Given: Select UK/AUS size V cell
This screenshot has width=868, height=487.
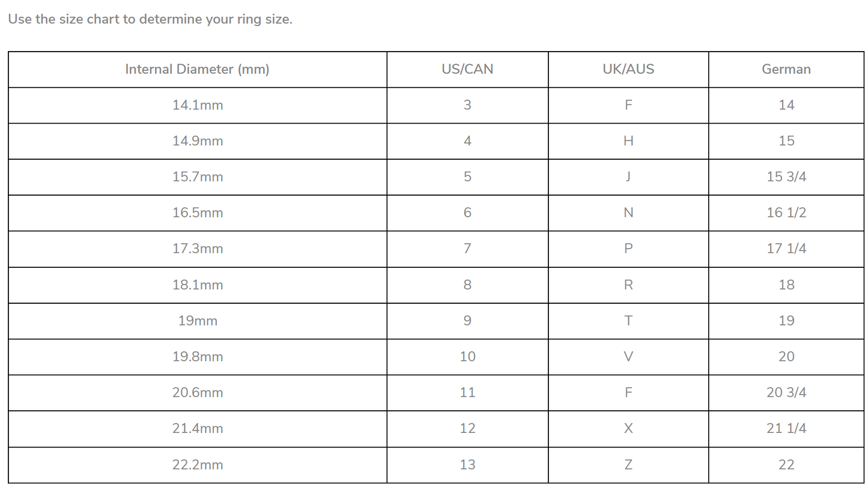Looking at the screenshot, I should (628, 357).
